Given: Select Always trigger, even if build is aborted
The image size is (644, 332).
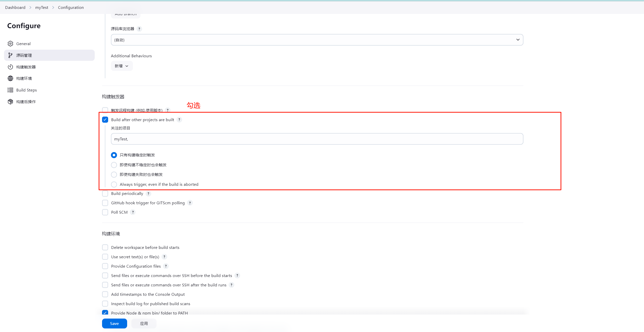Looking at the screenshot, I should point(114,185).
